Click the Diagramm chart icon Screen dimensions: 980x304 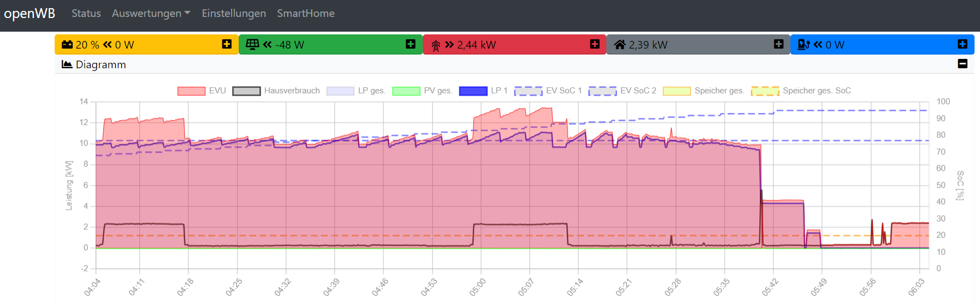click(67, 64)
